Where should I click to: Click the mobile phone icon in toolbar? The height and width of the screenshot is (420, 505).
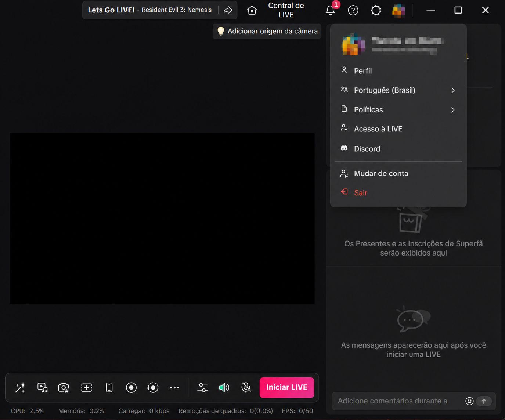tap(109, 387)
